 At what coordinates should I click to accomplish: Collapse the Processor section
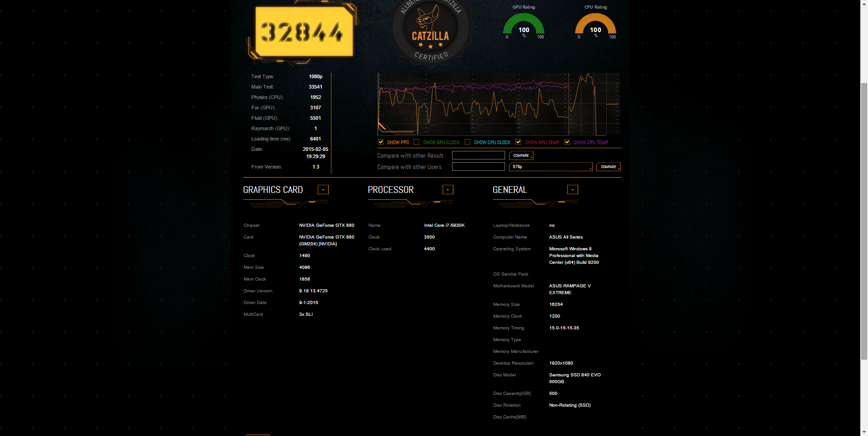[448, 190]
